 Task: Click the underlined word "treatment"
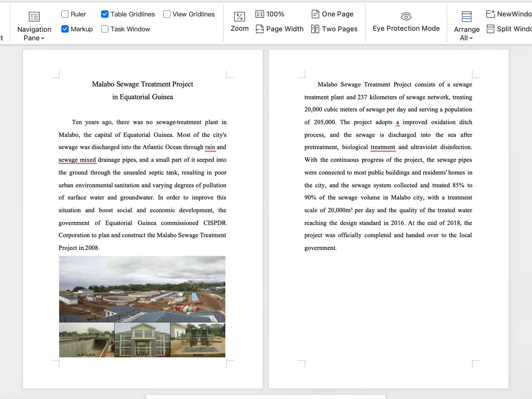(x=383, y=147)
